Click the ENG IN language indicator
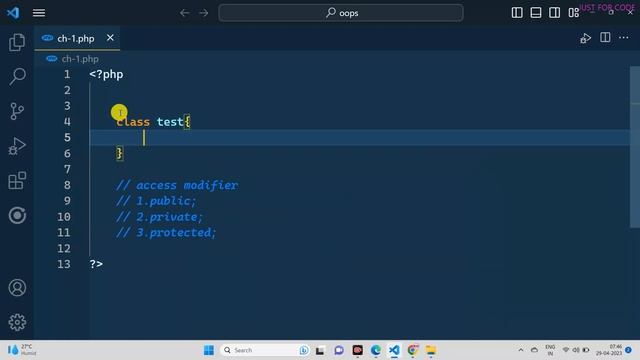640x360 pixels. [x=550, y=350]
